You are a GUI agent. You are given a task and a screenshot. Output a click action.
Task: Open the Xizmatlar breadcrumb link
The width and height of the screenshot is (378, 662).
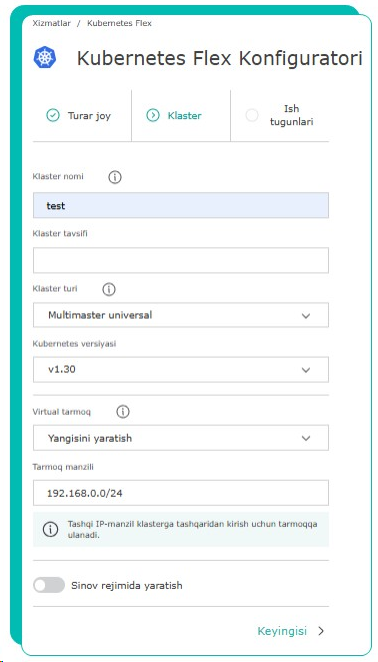point(52,23)
